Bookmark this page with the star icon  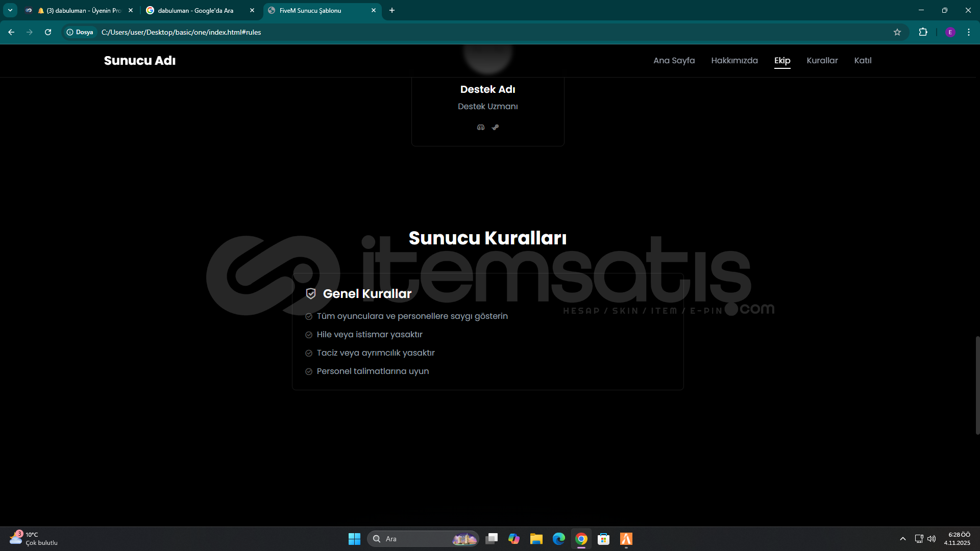[x=897, y=32]
